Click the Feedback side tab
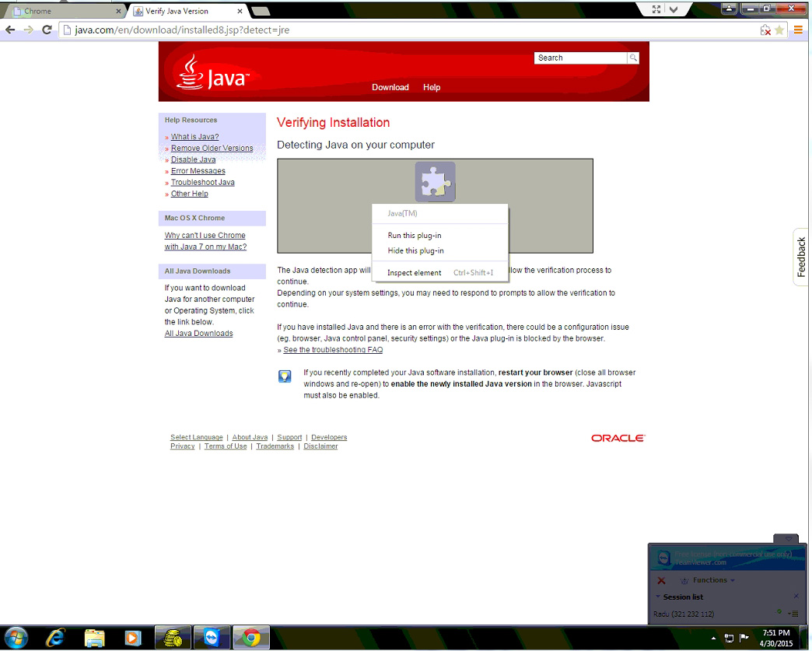The height and width of the screenshot is (651, 812). pos(800,257)
